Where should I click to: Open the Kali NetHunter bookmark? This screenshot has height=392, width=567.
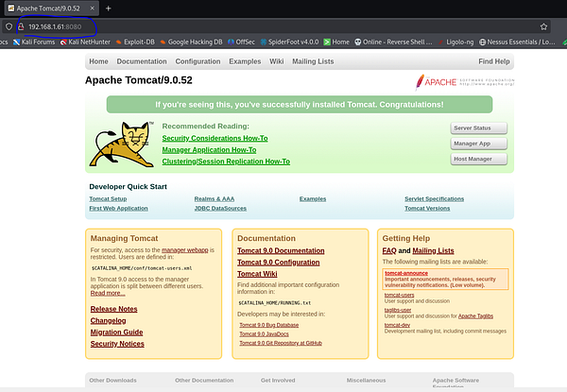pos(85,42)
